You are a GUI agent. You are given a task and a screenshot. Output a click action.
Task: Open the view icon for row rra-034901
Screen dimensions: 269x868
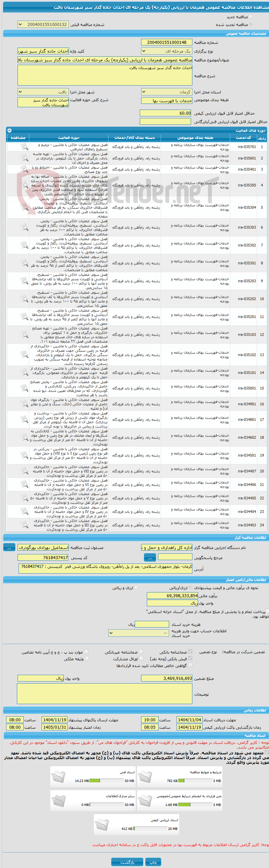24,404
